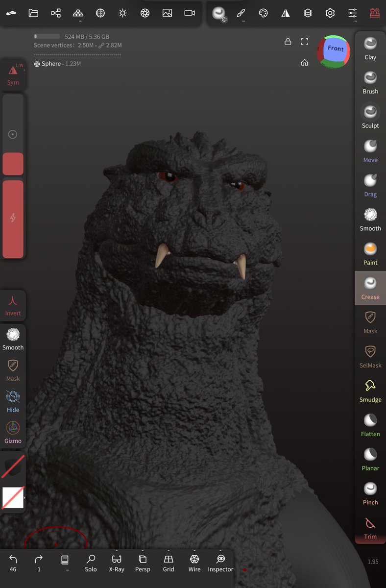Toggle the Sym symmetry button
The width and height of the screenshot is (386, 588).
(13, 74)
